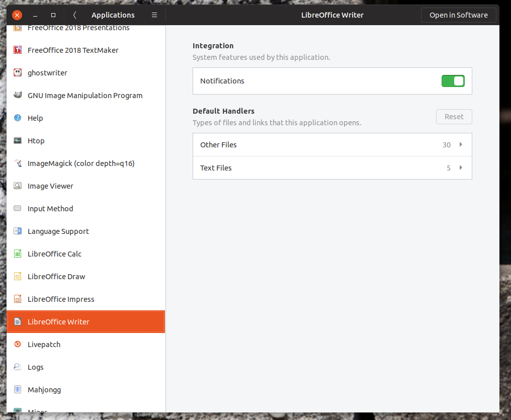Viewport: 511px width, 420px height.
Task: Click the ImageMagick wizard icon
Action: [18, 163]
